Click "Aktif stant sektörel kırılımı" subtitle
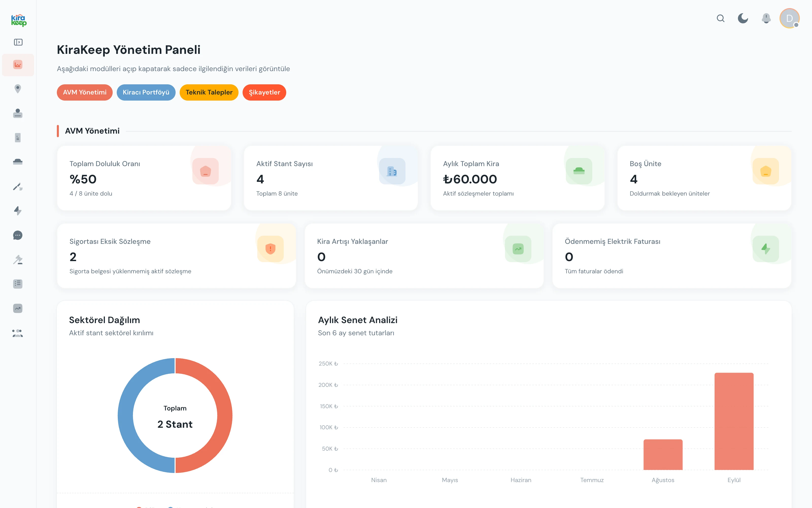This screenshot has width=812, height=508. [x=111, y=333]
